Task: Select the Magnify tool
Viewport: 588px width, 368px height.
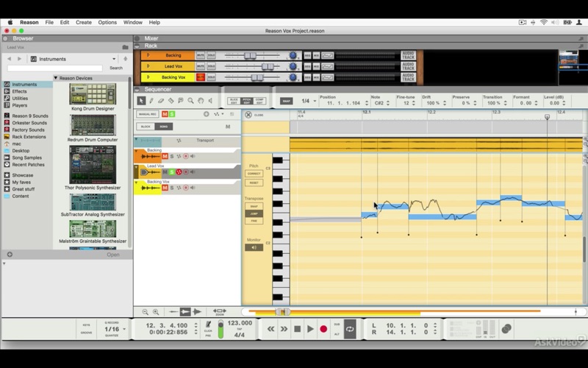Action: (x=190, y=101)
